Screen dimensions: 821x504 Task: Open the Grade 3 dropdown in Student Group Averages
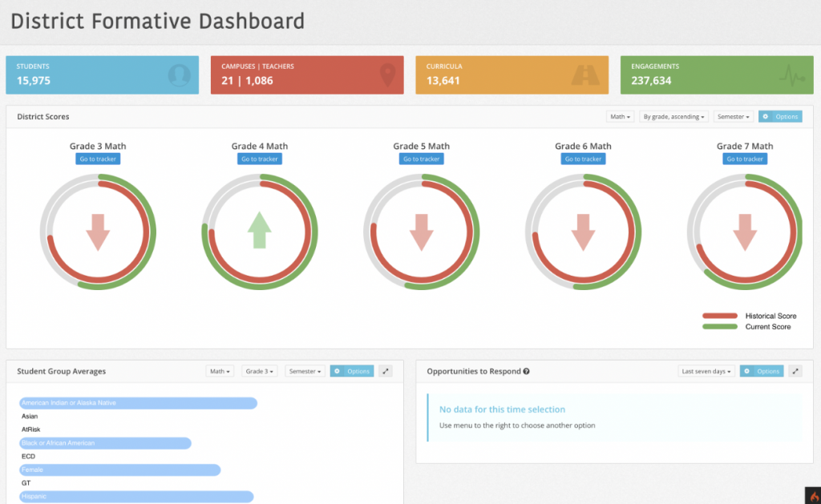(259, 371)
